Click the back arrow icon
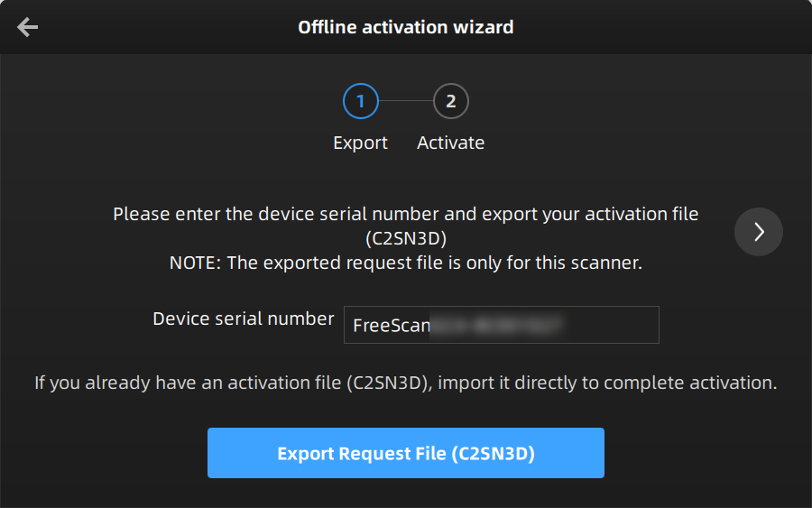The image size is (812, 508). [x=28, y=27]
